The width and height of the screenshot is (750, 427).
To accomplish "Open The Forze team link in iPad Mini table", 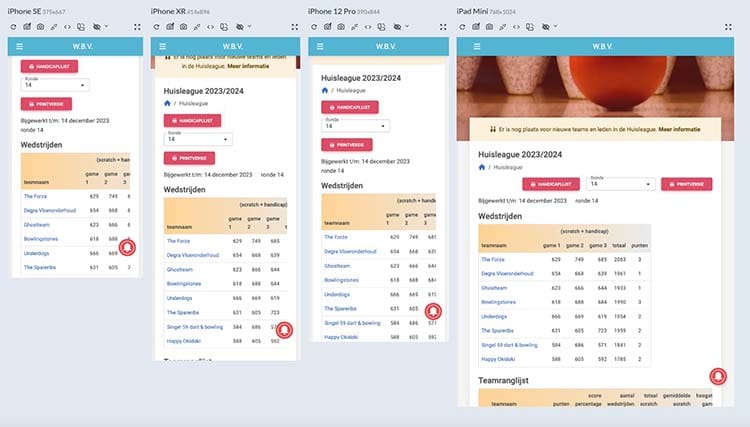I will (x=495, y=258).
